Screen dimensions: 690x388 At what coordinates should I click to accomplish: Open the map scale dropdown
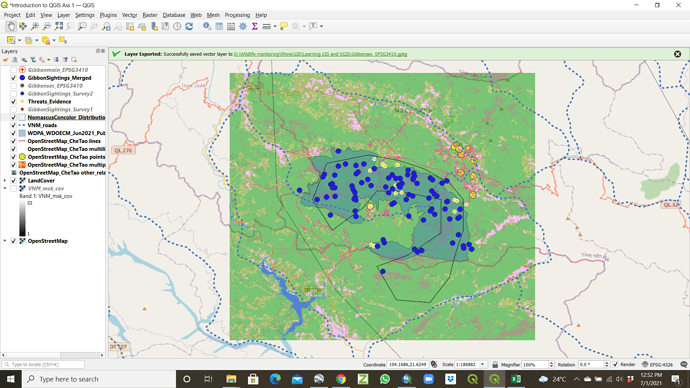[482, 364]
